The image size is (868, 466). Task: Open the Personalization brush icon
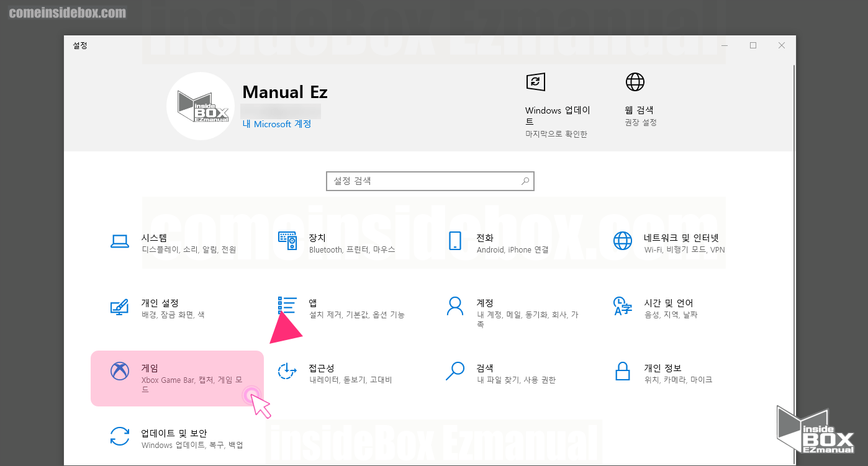pyautogui.click(x=119, y=306)
